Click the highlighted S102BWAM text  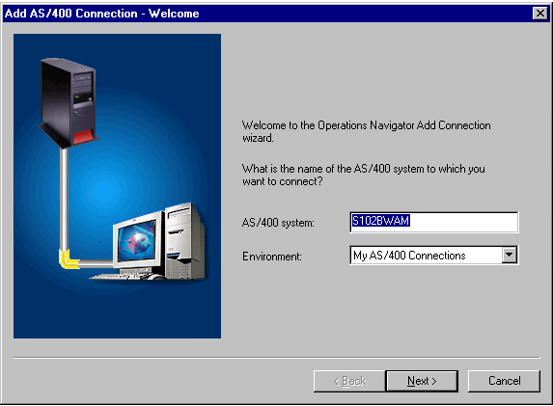[x=381, y=221]
